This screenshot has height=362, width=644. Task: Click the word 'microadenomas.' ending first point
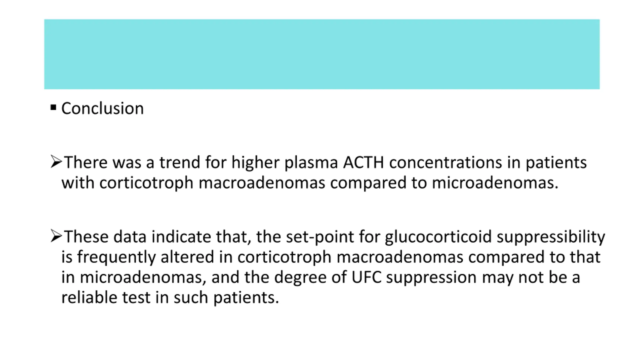pos(495,183)
